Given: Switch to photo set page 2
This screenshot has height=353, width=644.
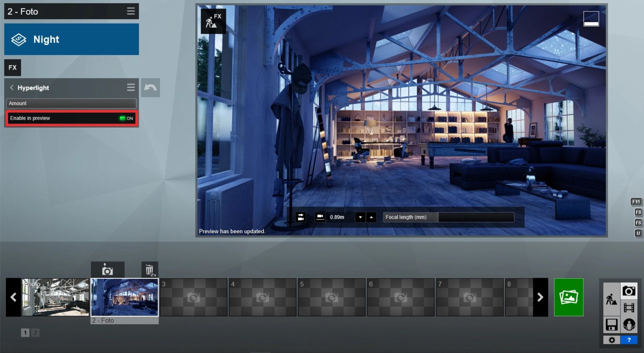Looking at the screenshot, I should point(35,333).
